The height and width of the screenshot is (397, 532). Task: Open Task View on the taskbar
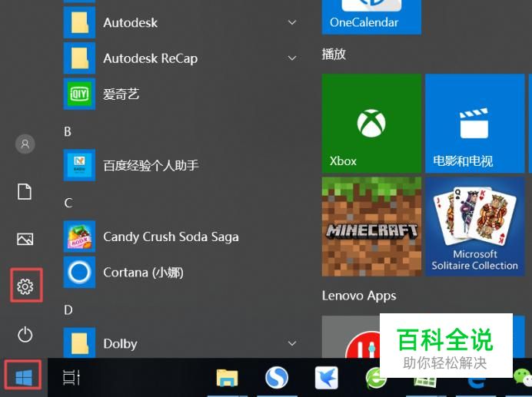click(x=71, y=377)
